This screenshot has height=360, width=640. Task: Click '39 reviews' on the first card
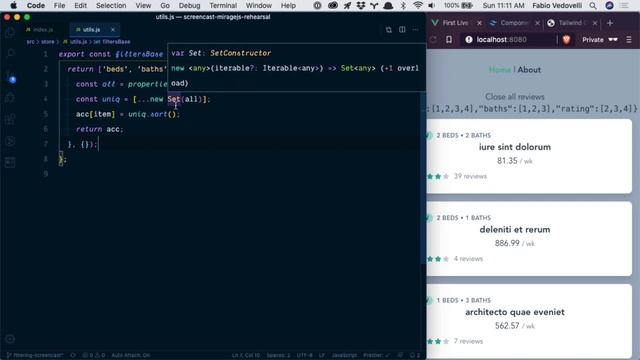point(470,176)
